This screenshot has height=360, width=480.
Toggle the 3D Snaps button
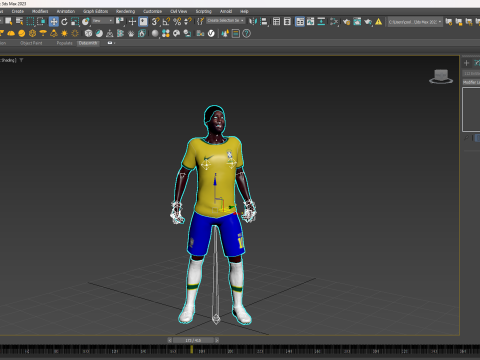(x=155, y=22)
